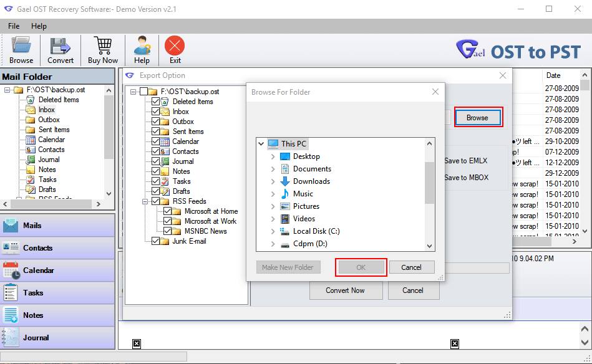592x364 pixels.
Task: Expand Desktop node in folder browser
Action: click(x=273, y=156)
